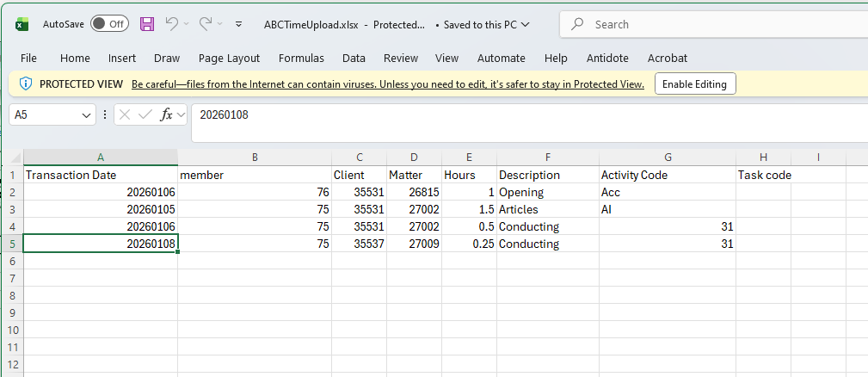Open the Review tab
868x377 pixels.
[x=401, y=59]
